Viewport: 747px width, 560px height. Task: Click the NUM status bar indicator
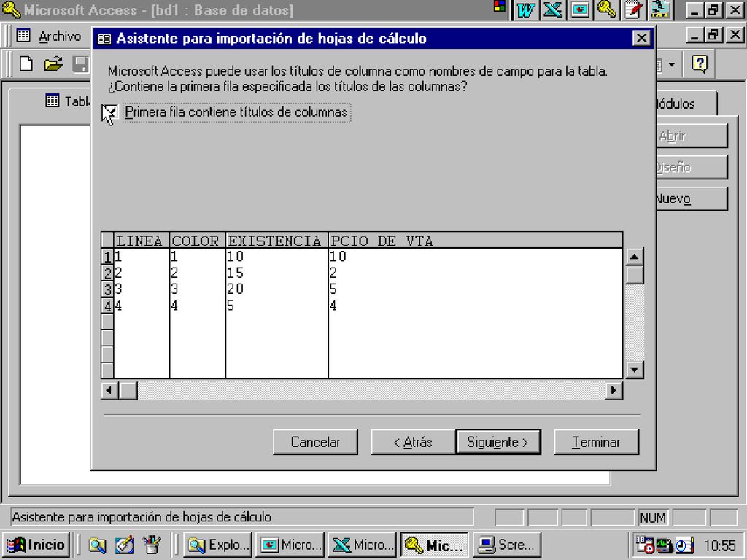pos(653,518)
